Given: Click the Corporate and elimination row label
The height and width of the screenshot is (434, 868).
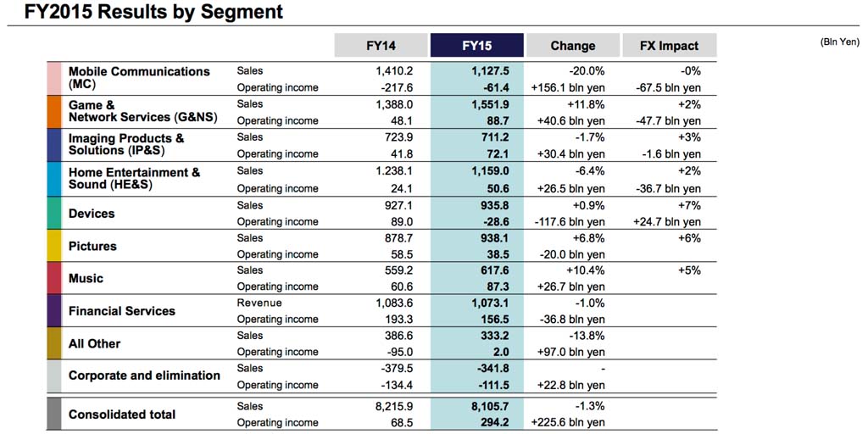Looking at the screenshot, I should click(144, 376).
